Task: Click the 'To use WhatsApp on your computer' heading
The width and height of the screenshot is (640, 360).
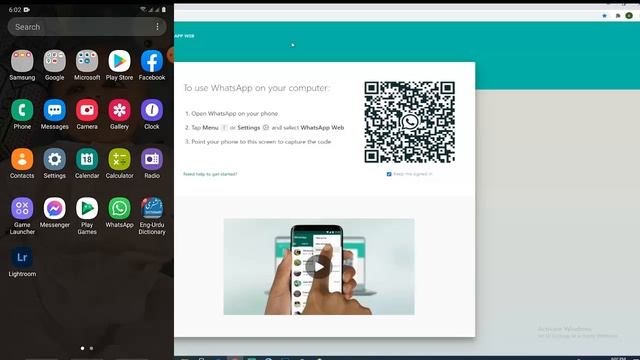Action: tap(256, 88)
